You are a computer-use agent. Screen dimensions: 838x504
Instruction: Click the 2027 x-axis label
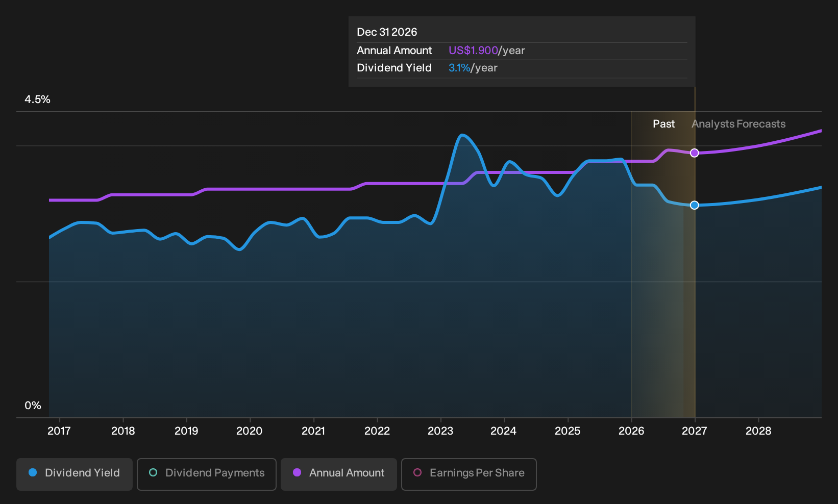pyautogui.click(x=695, y=431)
